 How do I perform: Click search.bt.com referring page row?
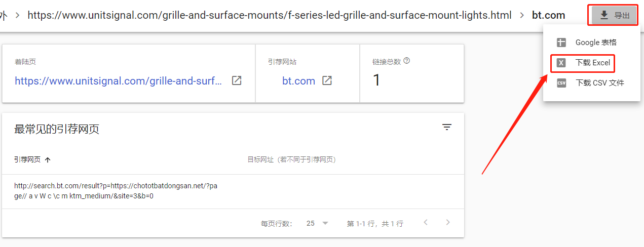click(x=233, y=191)
